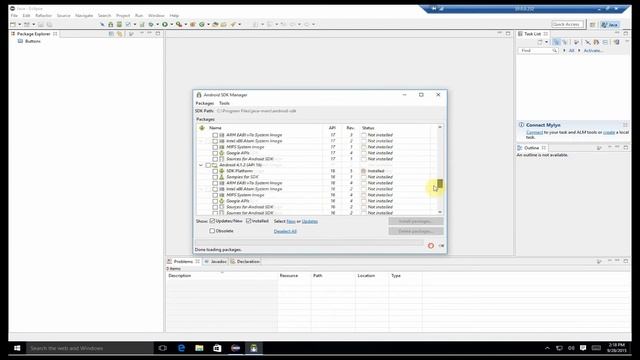Click the External Tools run icon
Image resolution: width=640 pixels, height=360 pixels.
tap(179, 24)
